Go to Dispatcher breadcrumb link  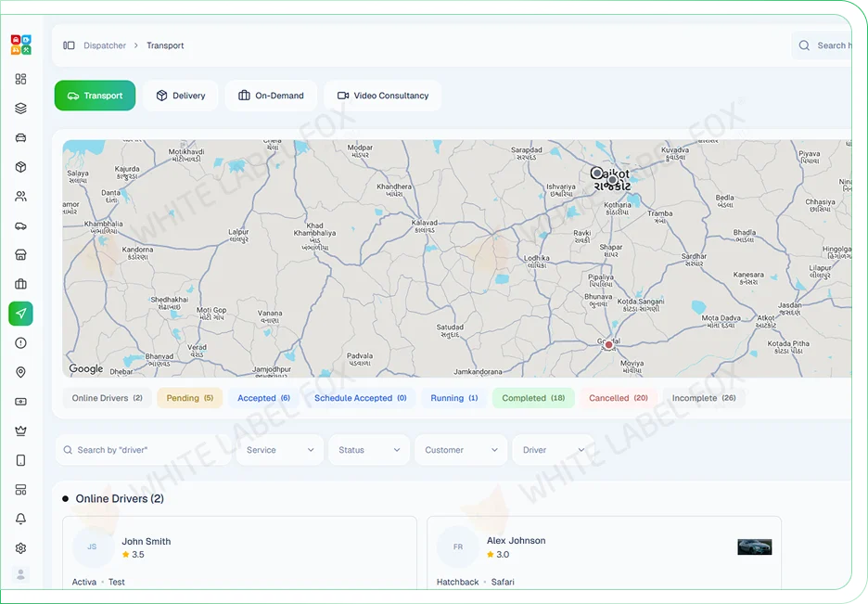[105, 45]
